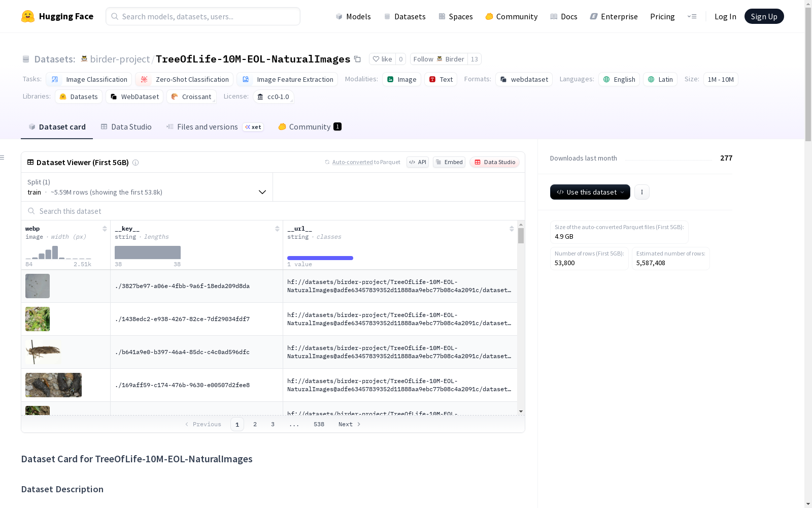Select the Latin language tag
The image size is (812, 508).
click(660, 79)
